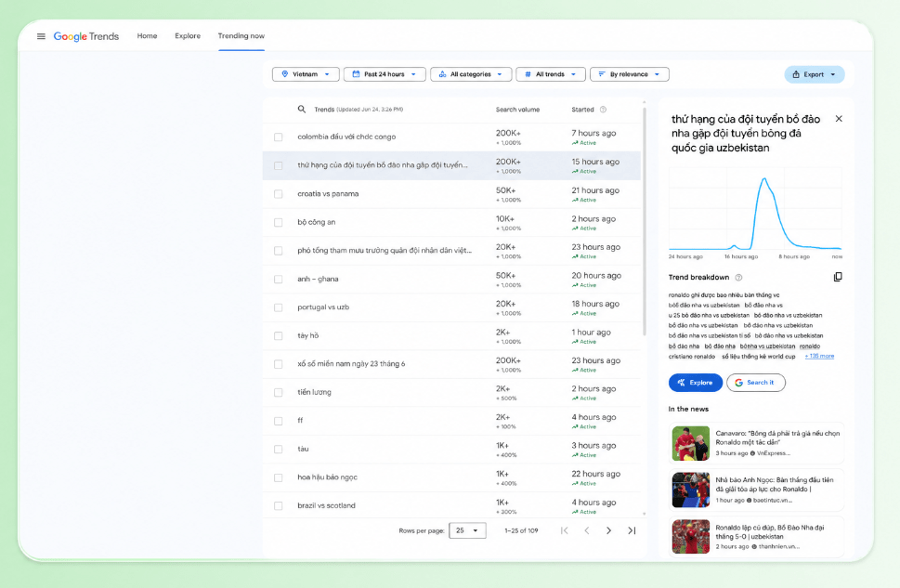Select the tây hồ row checkbox
The image size is (900, 588).
279,336
